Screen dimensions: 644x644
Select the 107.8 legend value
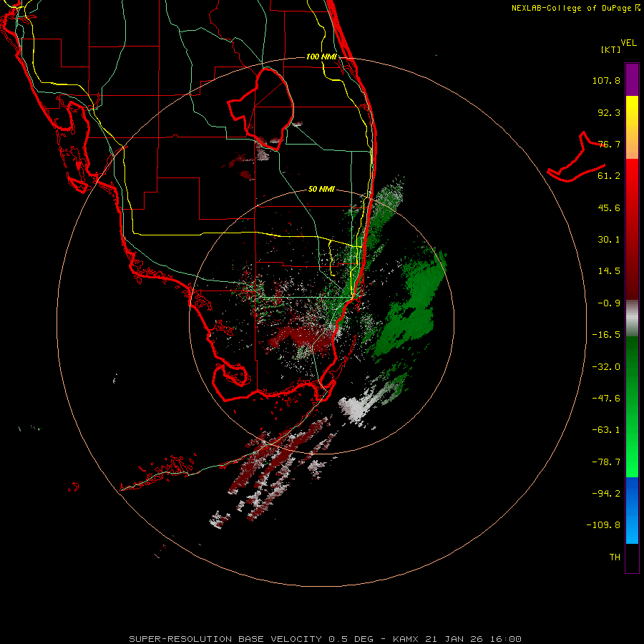tap(606, 80)
